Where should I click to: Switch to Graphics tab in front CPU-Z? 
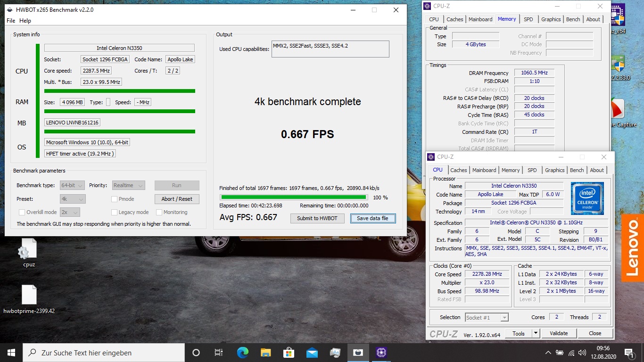[554, 170]
